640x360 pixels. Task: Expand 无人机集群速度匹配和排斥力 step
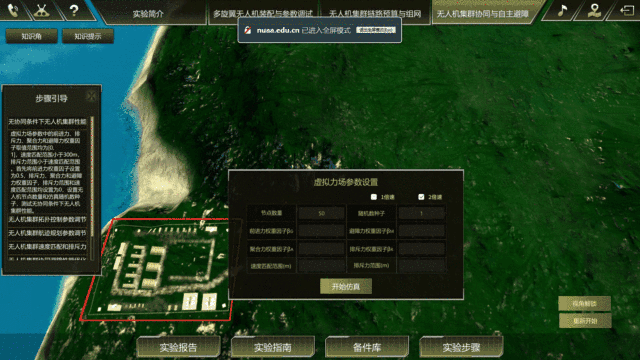tap(48, 247)
